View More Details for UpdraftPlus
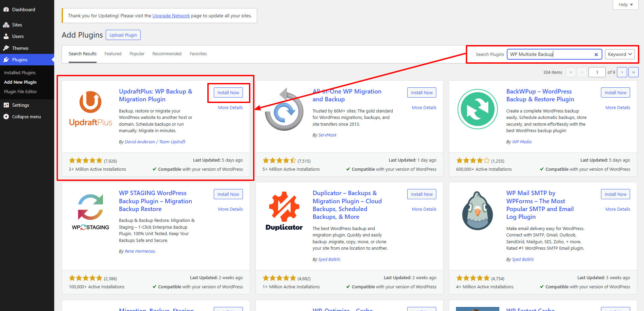 click(x=230, y=107)
